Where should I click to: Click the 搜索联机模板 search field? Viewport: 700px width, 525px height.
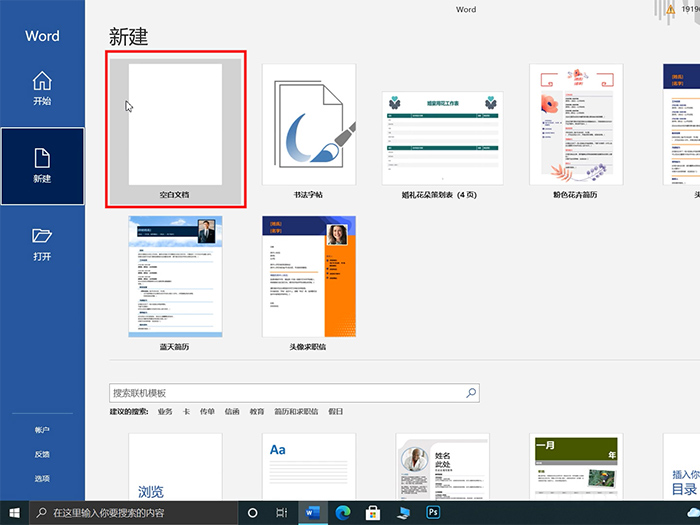point(294,393)
